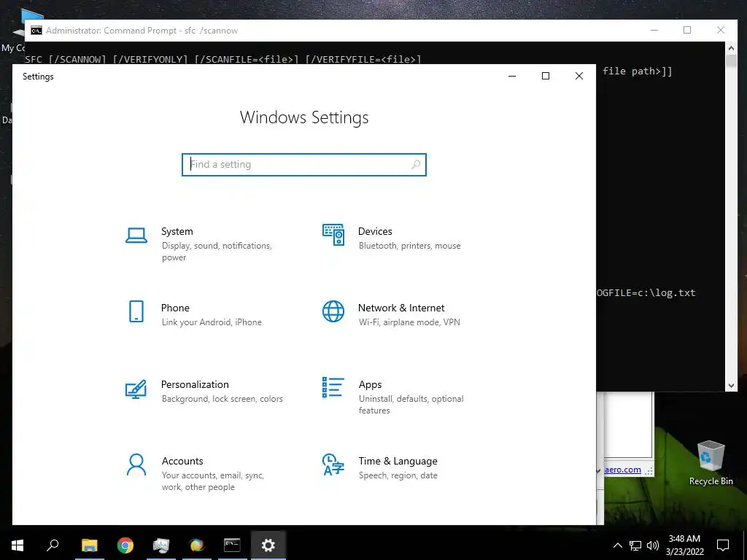Viewport: 747px width, 560px height.
Task: Open File Explorer from the taskbar
Action: 90,545
